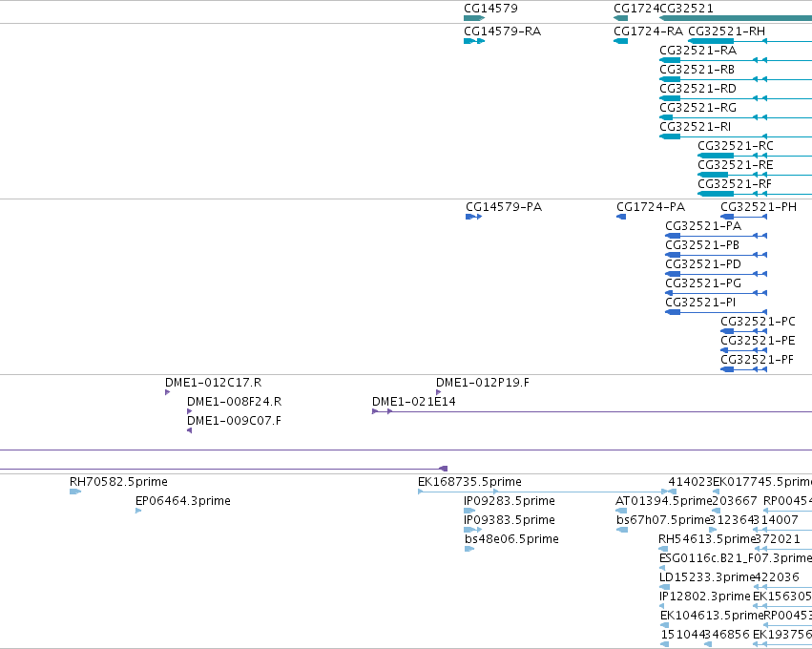Image resolution: width=812 pixels, height=649 pixels.
Task: Click the 151044 EST label
Action: [682, 635]
